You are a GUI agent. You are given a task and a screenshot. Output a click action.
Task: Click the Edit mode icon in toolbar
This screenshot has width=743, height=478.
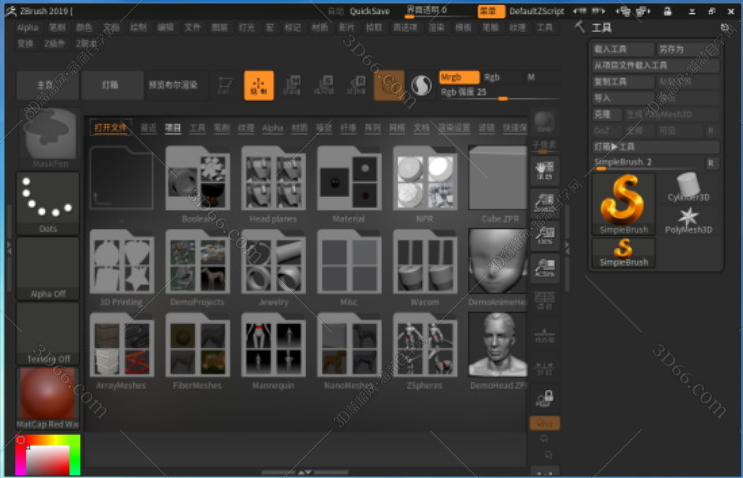(x=228, y=85)
